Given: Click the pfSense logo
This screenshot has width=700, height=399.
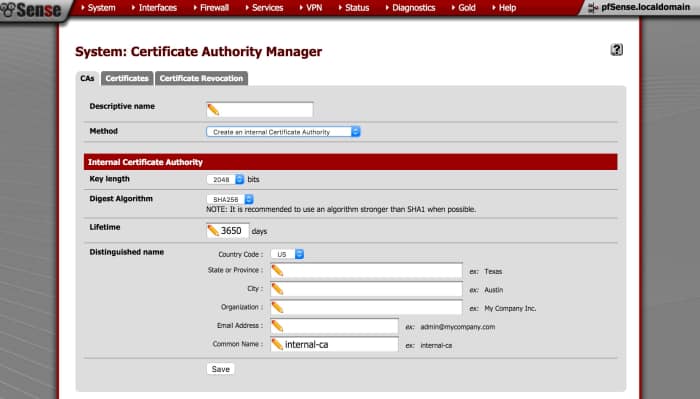Looking at the screenshot, I should 30,10.
